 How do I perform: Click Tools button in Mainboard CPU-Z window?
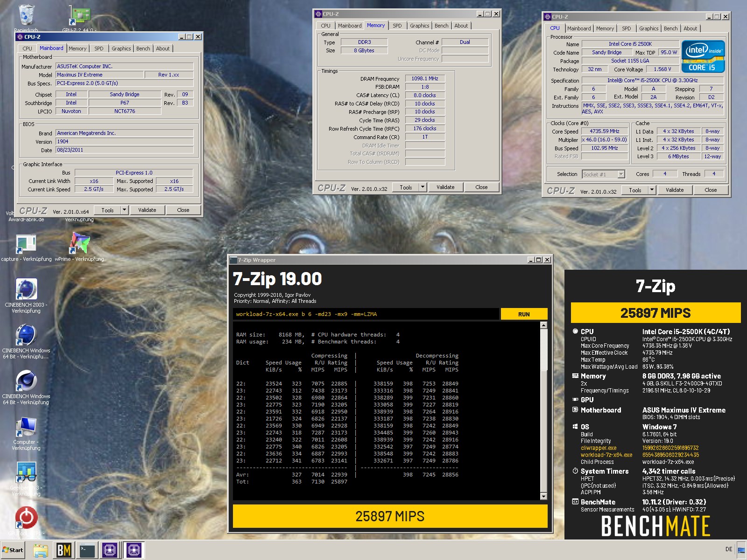click(107, 210)
